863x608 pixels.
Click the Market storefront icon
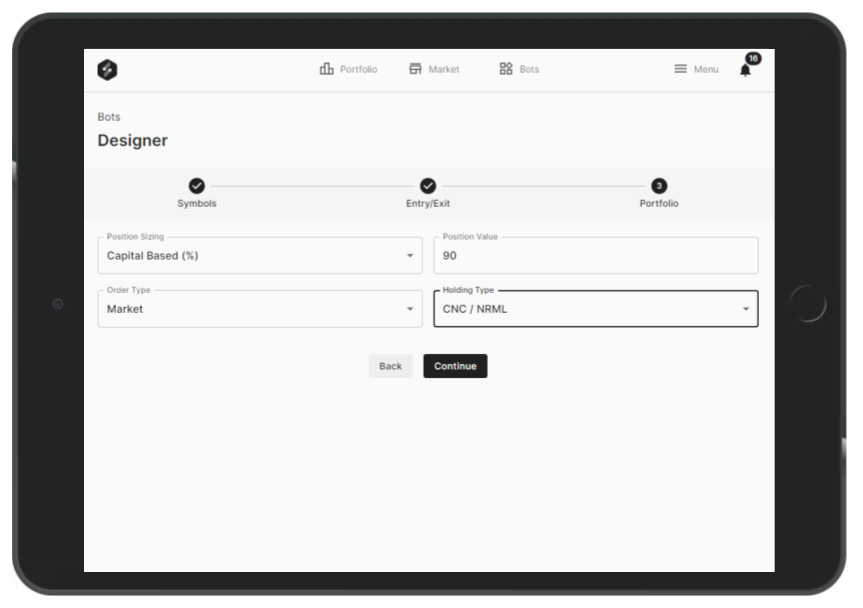point(416,68)
